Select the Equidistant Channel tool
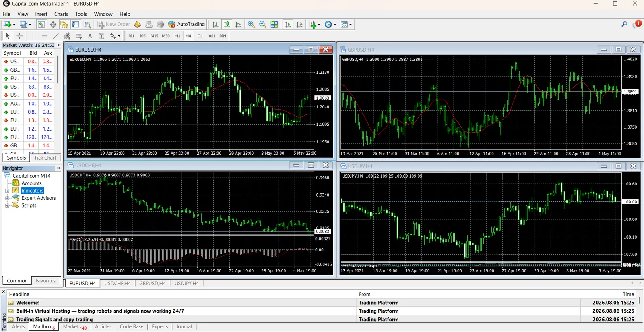 click(67, 36)
